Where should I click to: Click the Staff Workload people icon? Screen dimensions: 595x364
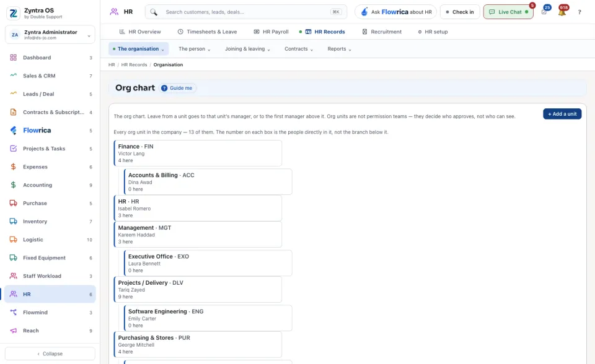pyautogui.click(x=13, y=276)
